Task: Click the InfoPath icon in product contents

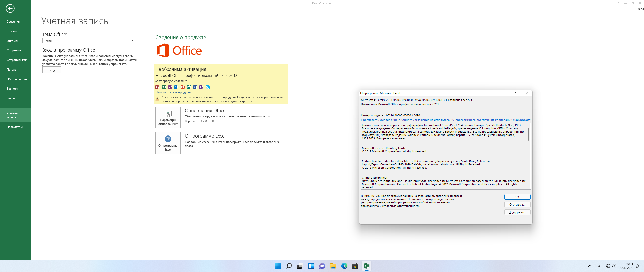Action: (x=202, y=87)
